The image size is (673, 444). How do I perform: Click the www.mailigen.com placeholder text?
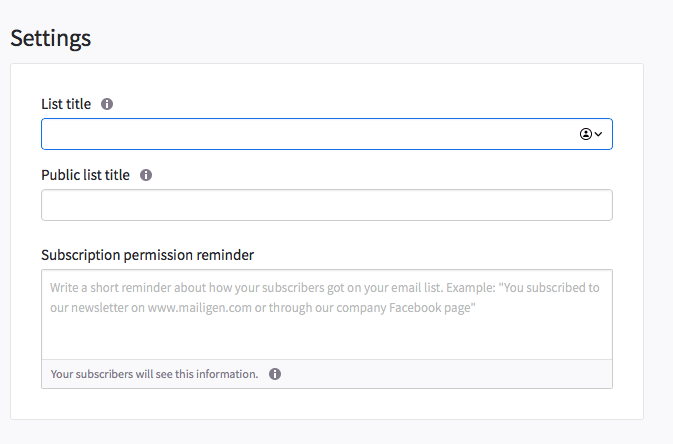pyautogui.click(x=200, y=307)
